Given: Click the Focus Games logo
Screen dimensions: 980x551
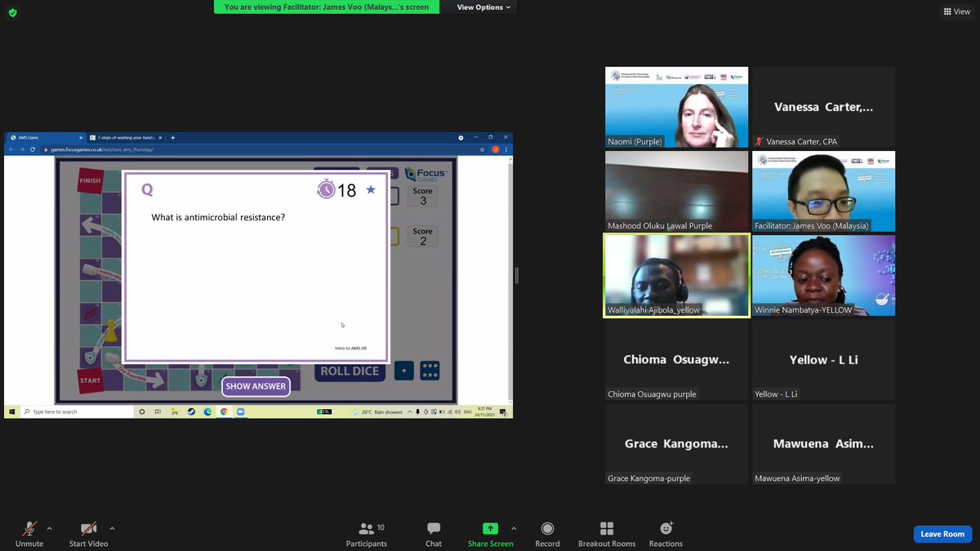Looking at the screenshot, I should click(425, 174).
